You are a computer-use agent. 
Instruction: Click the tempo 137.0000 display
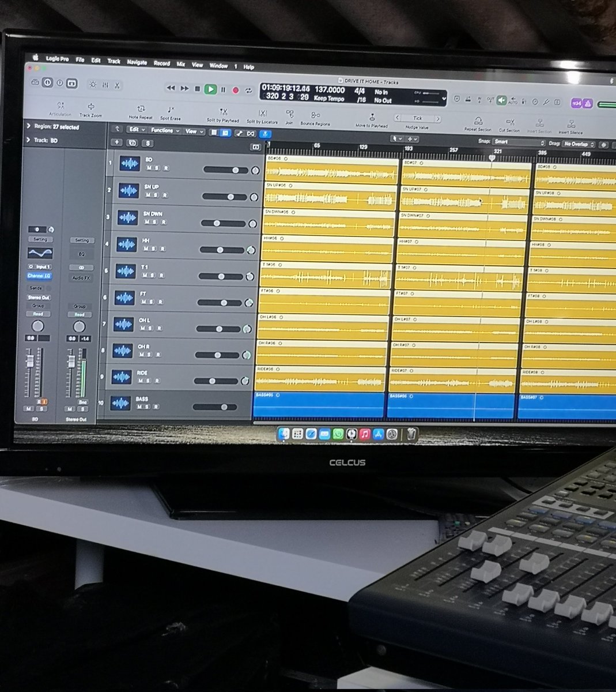tap(330, 90)
